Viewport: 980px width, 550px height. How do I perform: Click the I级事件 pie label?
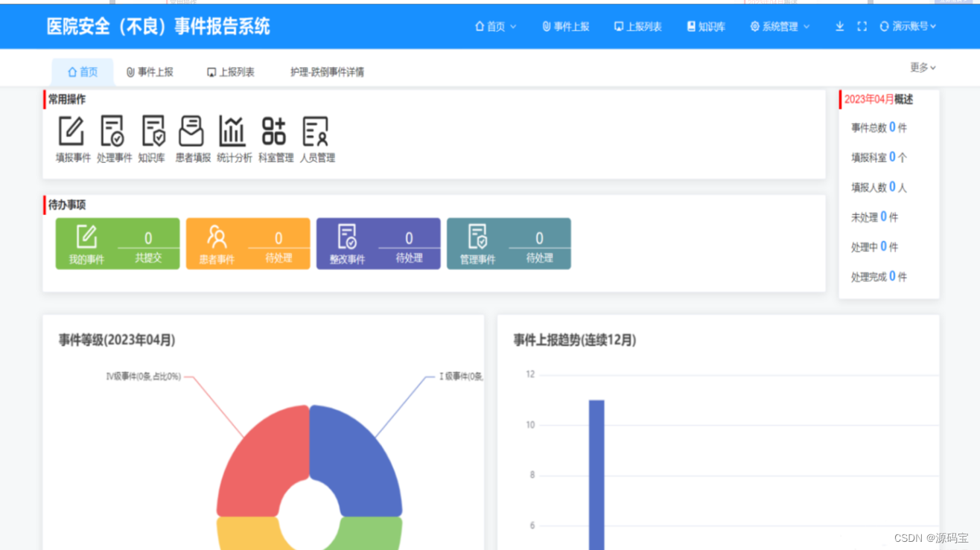coord(461,377)
